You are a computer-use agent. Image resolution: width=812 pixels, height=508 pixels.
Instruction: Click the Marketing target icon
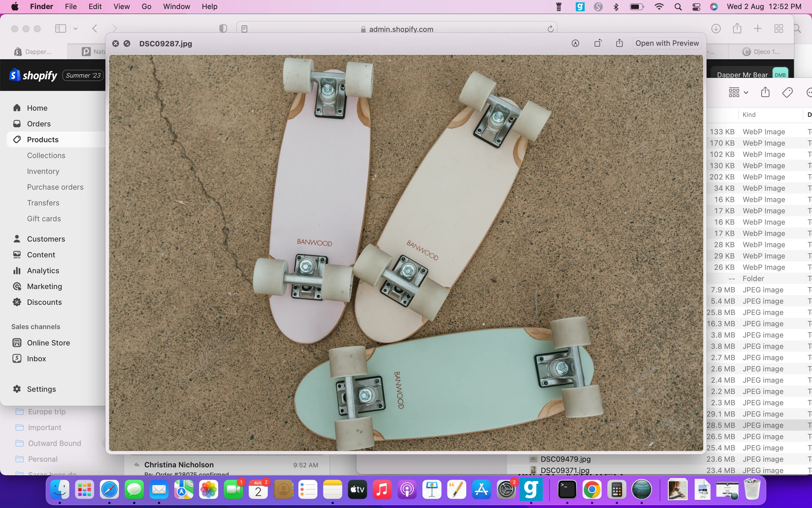(x=17, y=286)
